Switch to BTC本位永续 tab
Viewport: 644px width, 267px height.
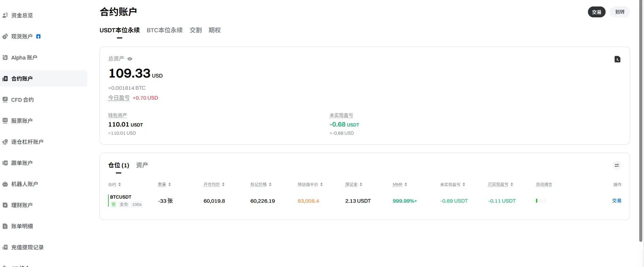click(165, 30)
